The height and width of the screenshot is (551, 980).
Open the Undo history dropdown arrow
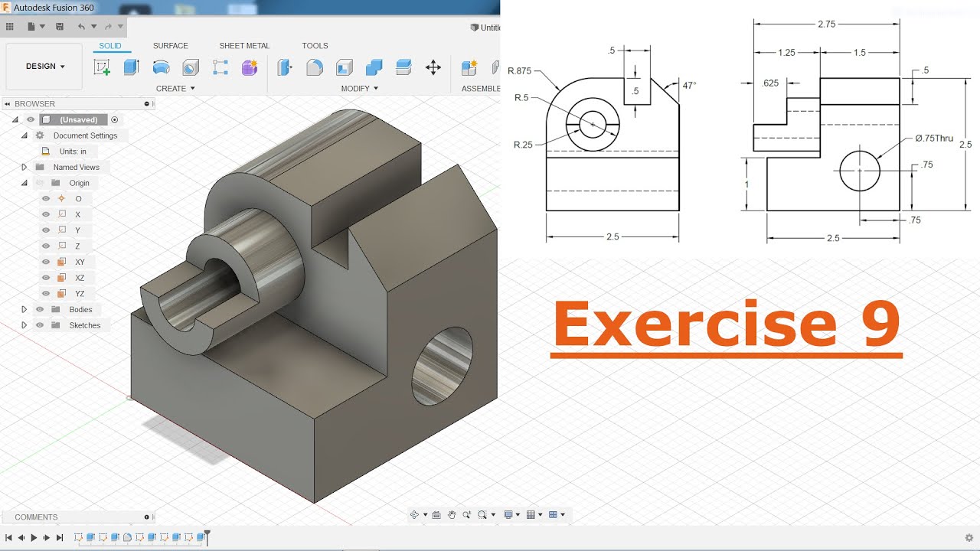(93, 27)
